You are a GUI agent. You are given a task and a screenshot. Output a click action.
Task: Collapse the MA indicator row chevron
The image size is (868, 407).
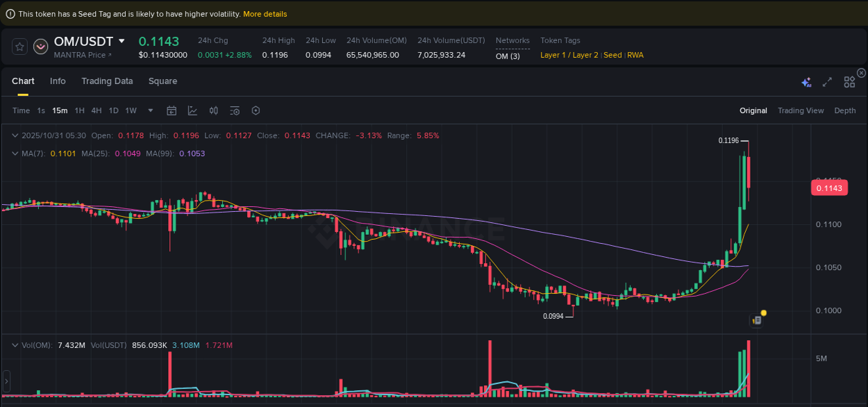pos(15,153)
